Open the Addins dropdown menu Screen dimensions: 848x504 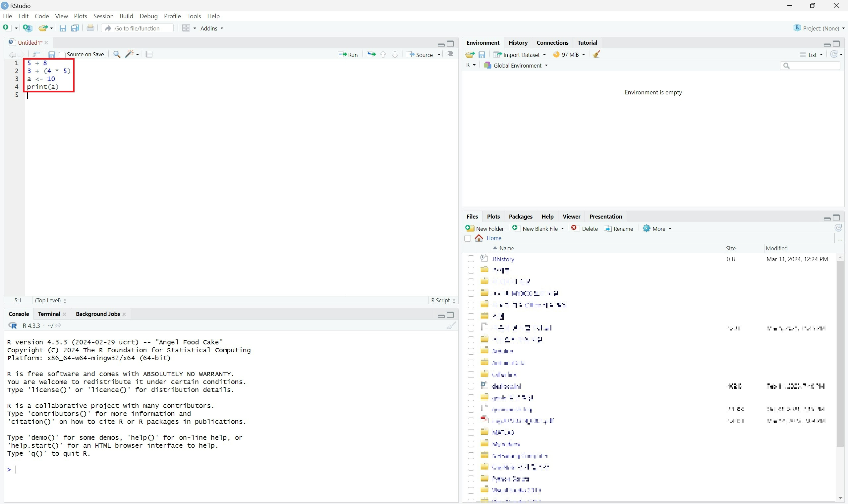211,28
